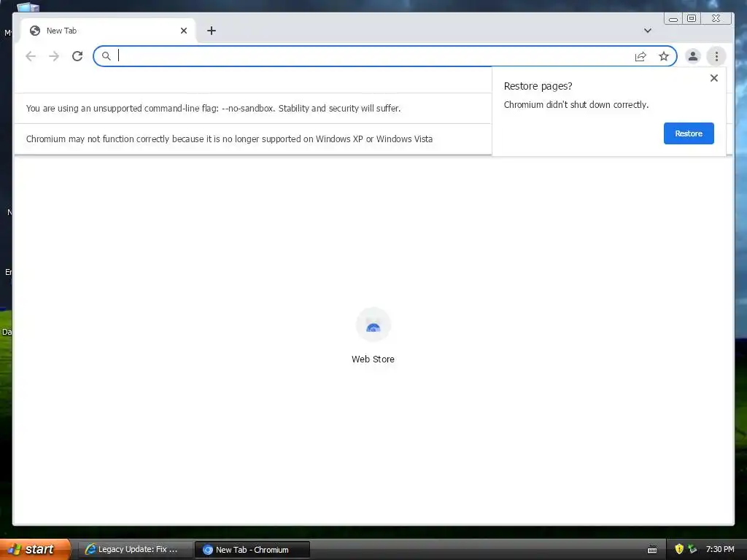Click the back navigation arrow
Viewport: 747px width, 560px height.
(31, 56)
